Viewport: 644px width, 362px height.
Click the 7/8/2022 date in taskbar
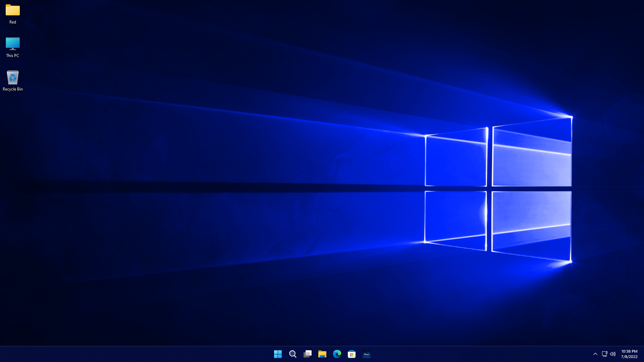[629, 357]
